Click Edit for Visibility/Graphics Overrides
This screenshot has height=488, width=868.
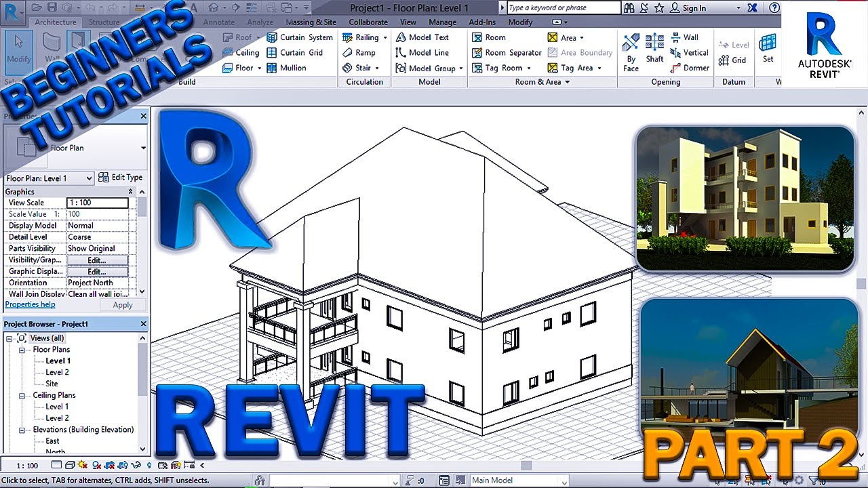tap(97, 260)
